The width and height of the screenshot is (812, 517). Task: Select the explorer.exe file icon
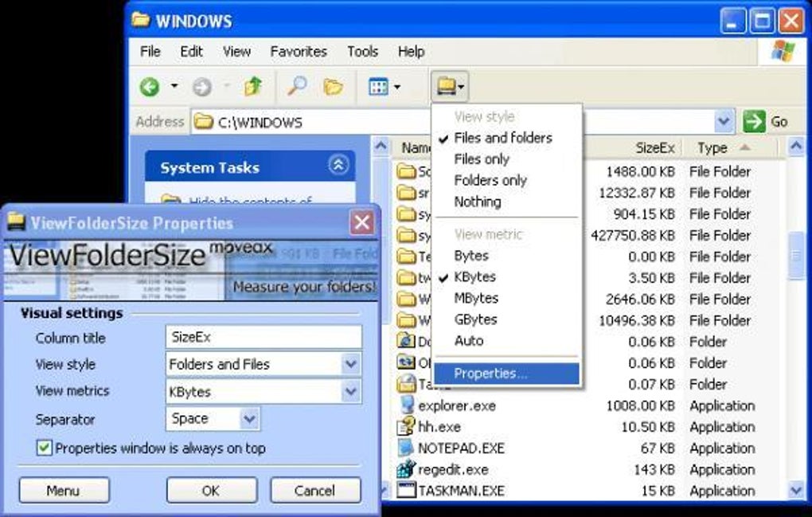coord(407,405)
